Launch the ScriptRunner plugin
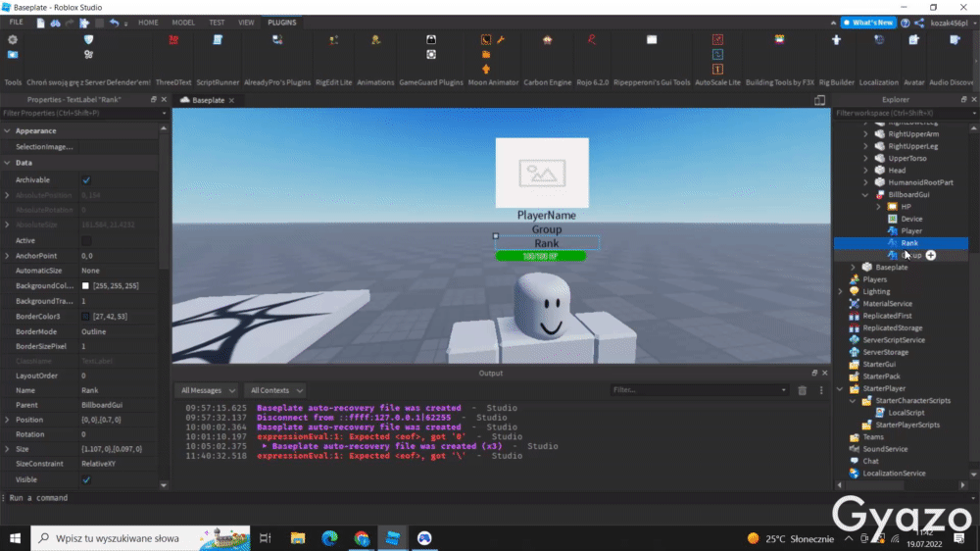The image size is (980, 551). (x=218, y=40)
